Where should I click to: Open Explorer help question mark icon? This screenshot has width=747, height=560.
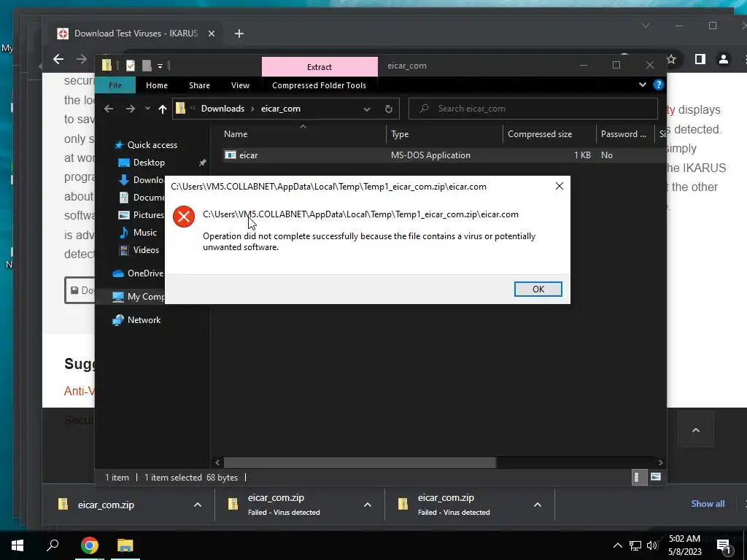point(659,85)
